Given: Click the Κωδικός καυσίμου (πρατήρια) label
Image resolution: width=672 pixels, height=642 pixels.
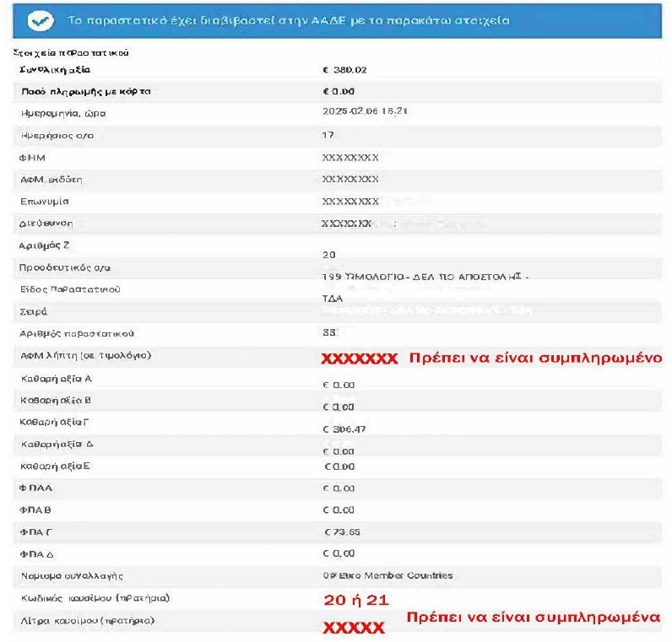Looking at the screenshot, I should pos(95,599).
